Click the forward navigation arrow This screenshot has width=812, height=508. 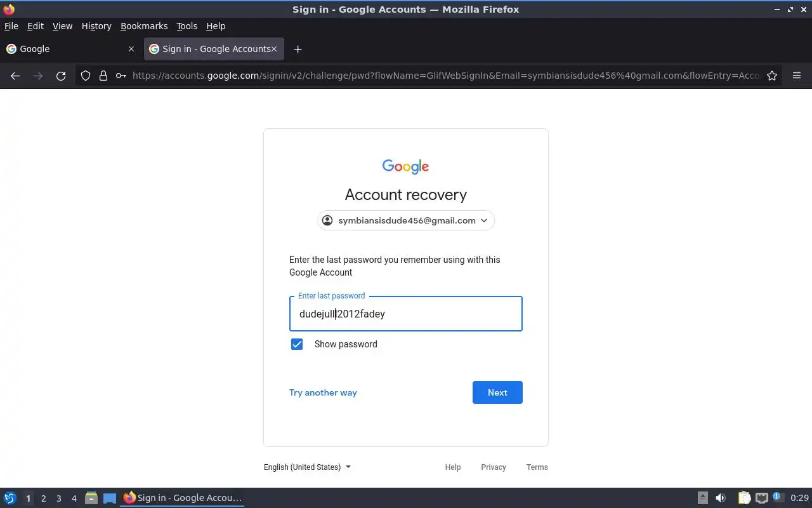pos(38,76)
